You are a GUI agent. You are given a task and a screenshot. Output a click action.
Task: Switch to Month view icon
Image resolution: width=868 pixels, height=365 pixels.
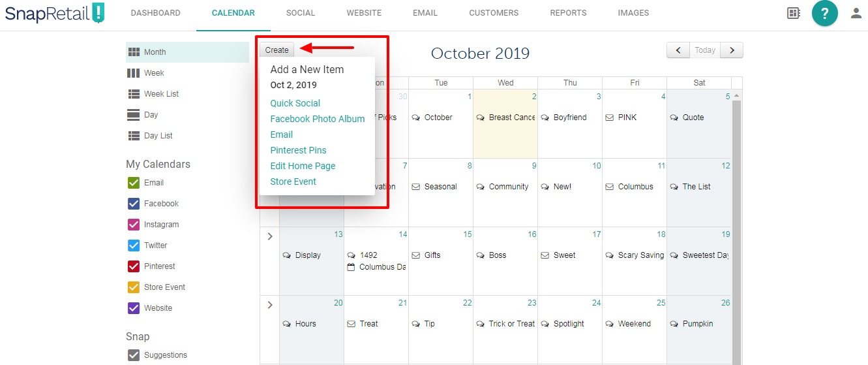[x=134, y=52]
